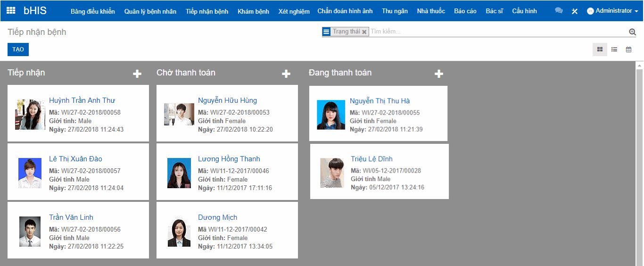Click the advanced search magnifier icon
The height and width of the screenshot is (266, 644).
pos(632,32)
